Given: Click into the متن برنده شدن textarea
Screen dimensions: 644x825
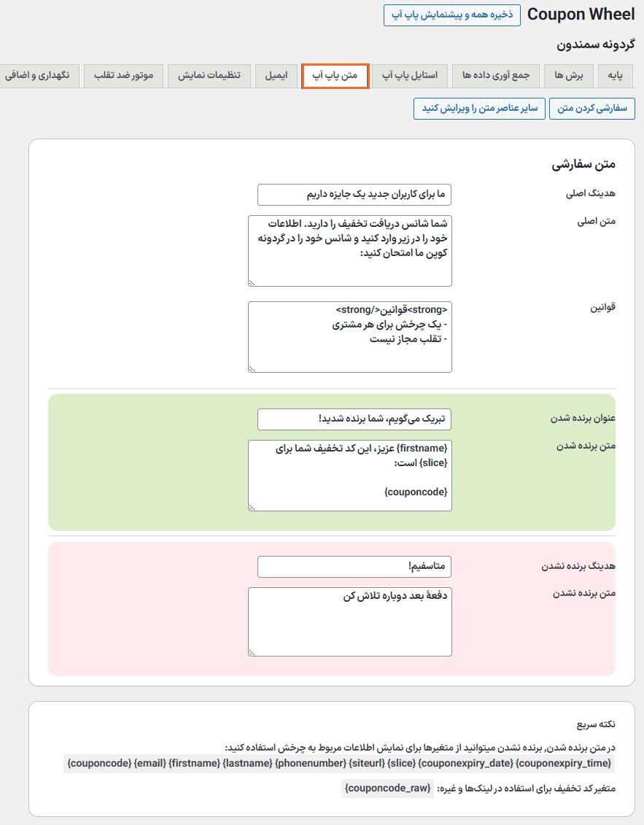Looking at the screenshot, I should pyautogui.click(x=350, y=476).
